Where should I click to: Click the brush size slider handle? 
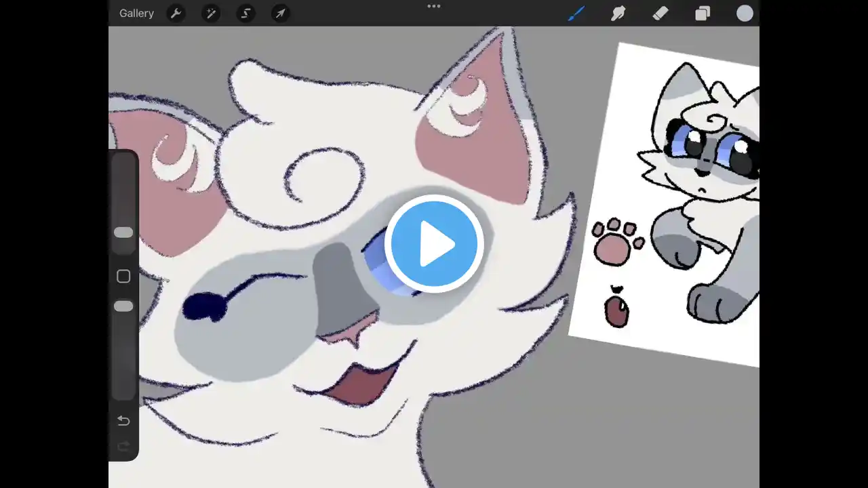click(123, 232)
